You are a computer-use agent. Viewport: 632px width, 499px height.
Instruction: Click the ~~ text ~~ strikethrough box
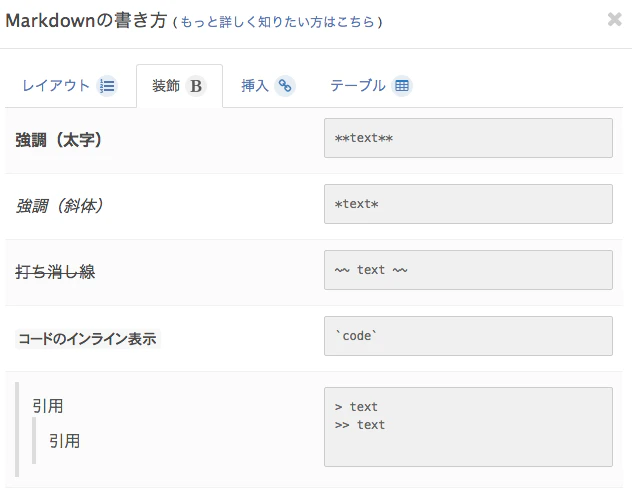(x=468, y=270)
